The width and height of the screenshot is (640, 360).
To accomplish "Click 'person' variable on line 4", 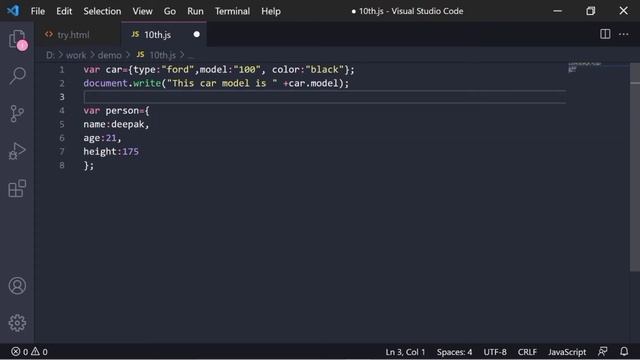I will tap(122, 111).
